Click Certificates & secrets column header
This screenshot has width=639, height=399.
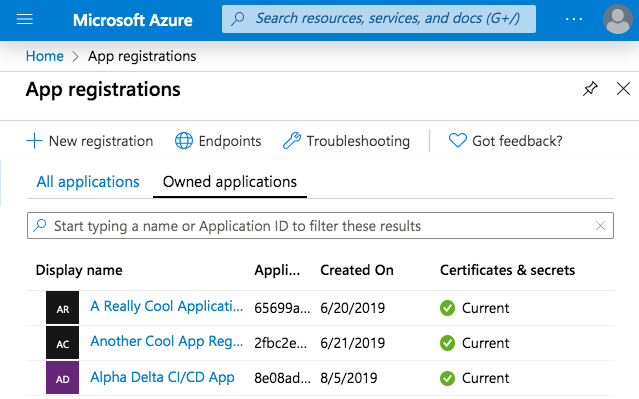click(x=507, y=270)
